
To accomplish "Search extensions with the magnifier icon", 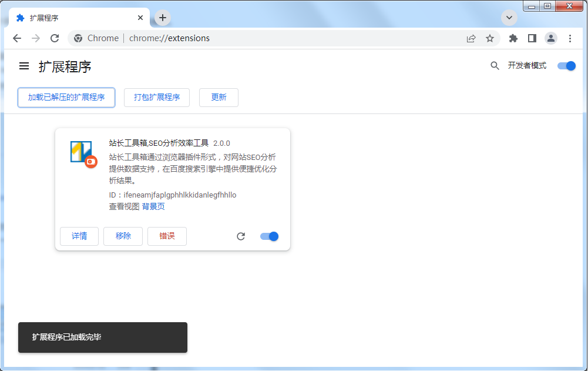I will pyautogui.click(x=495, y=66).
